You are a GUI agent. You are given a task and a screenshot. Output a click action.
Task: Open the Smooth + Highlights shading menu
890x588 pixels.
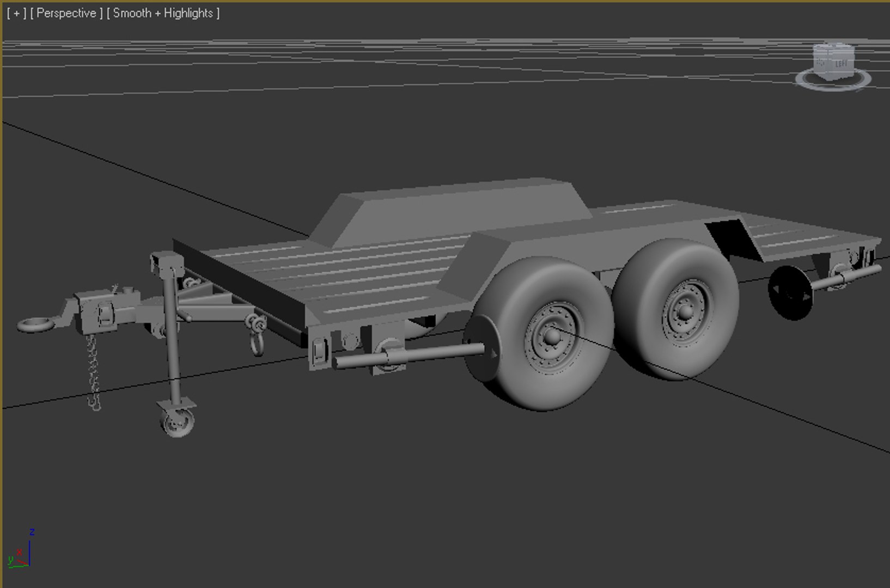pos(163,13)
